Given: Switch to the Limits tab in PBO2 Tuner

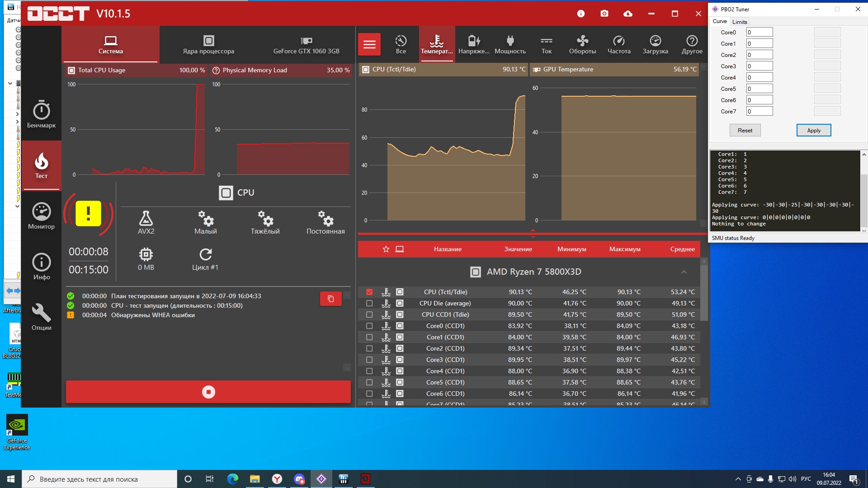Looking at the screenshot, I should click(740, 22).
